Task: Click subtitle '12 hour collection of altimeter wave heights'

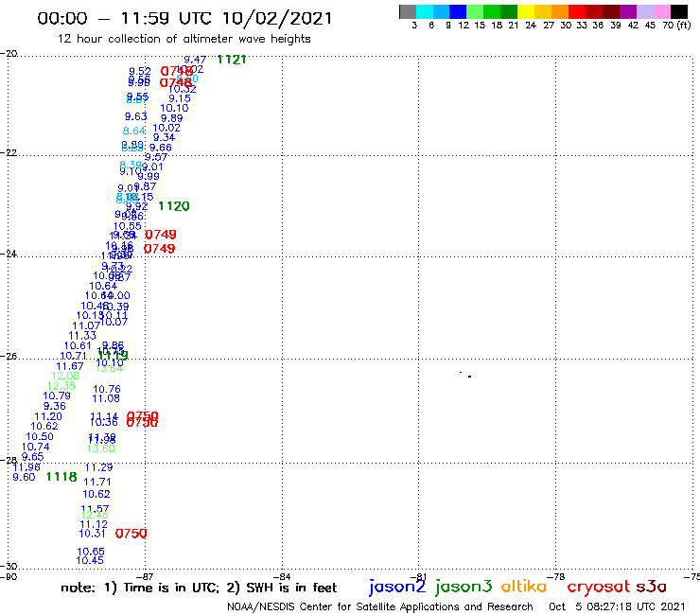Action: [184, 39]
